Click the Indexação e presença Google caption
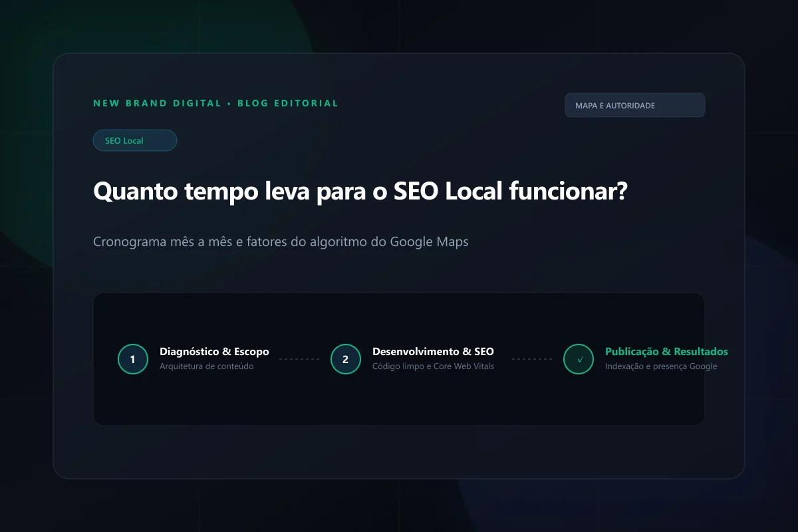This screenshot has width=798, height=532. coord(661,366)
